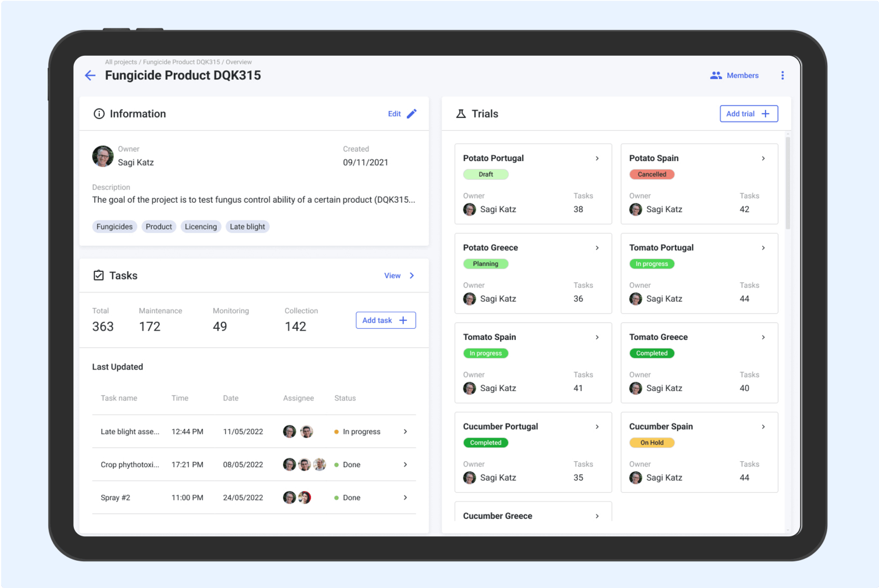Click Spray #2 task name

pos(115,498)
